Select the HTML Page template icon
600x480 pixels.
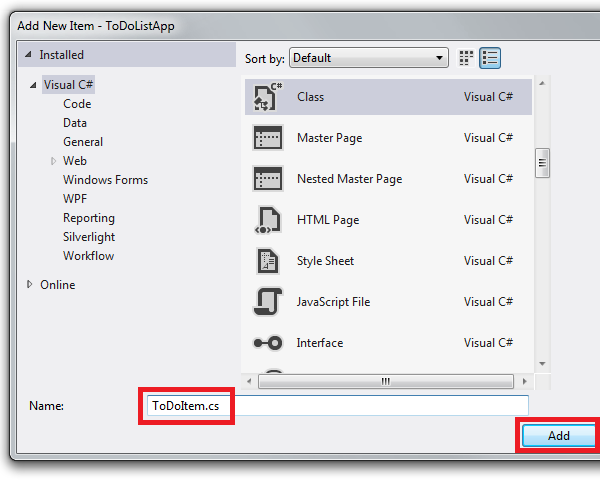(268, 220)
